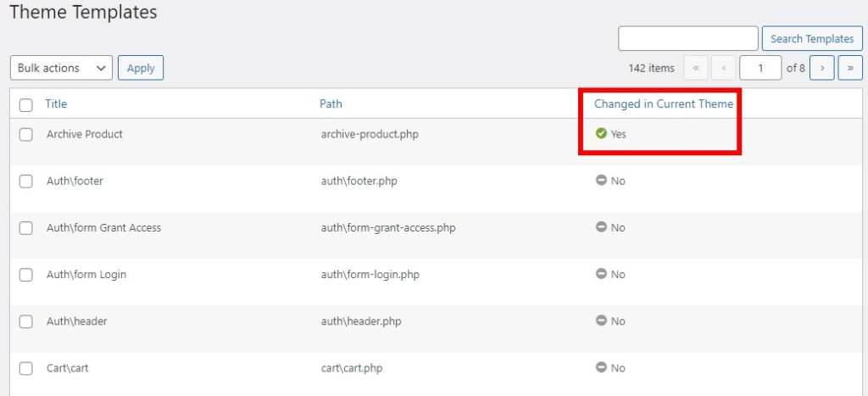Click gray No icon in Cart\cart row
Viewport: 868px width, 396px height.
(x=601, y=367)
